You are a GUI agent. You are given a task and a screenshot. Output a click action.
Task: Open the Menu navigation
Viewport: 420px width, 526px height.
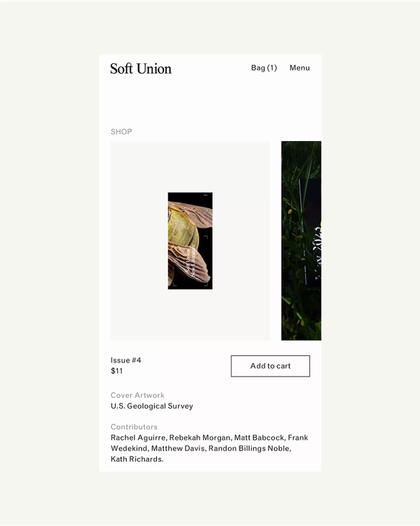(299, 68)
